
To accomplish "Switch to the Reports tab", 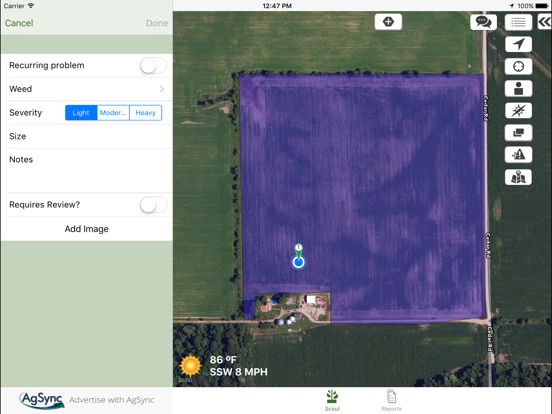I will coord(391,401).
